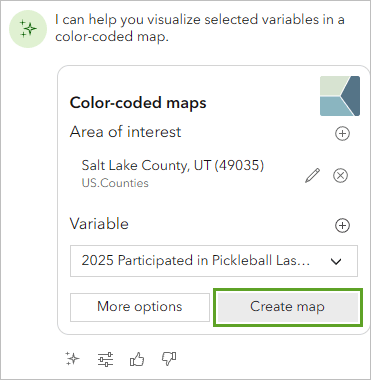Click the AI assistant sparkle avatar
The width and height of the screenshot is (371, 380).
[x=28, y=29]
